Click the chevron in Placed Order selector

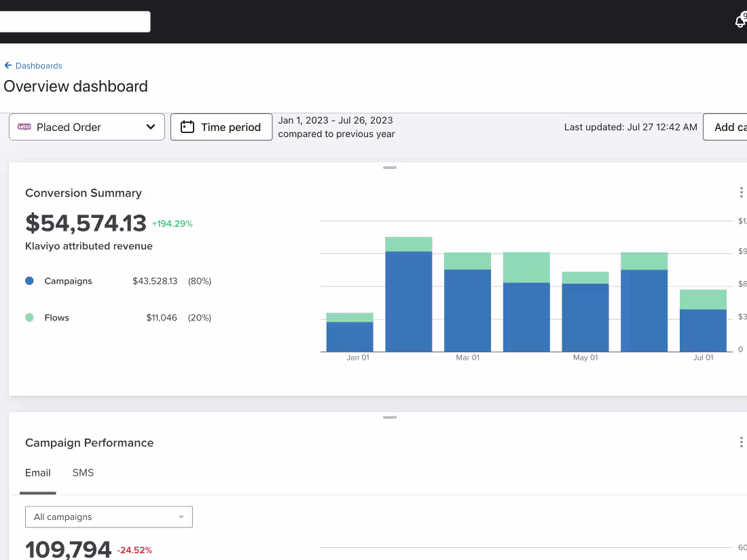click(x=151, y=127)
